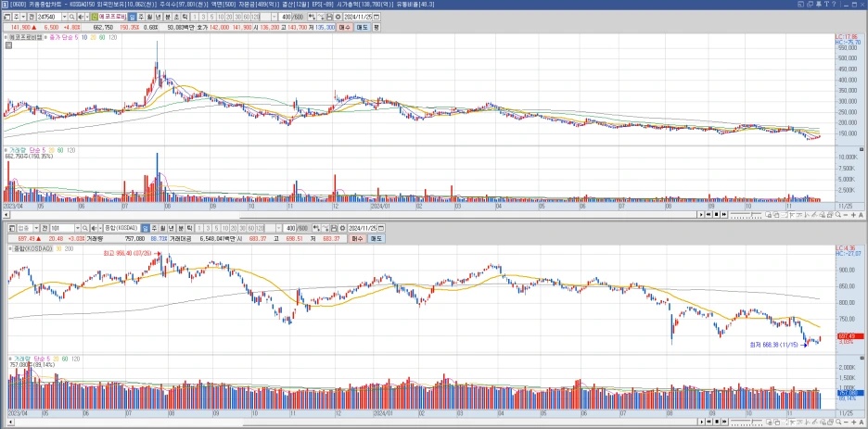Click the horizontal scrollbar under the upper chart

pos(349,215)
